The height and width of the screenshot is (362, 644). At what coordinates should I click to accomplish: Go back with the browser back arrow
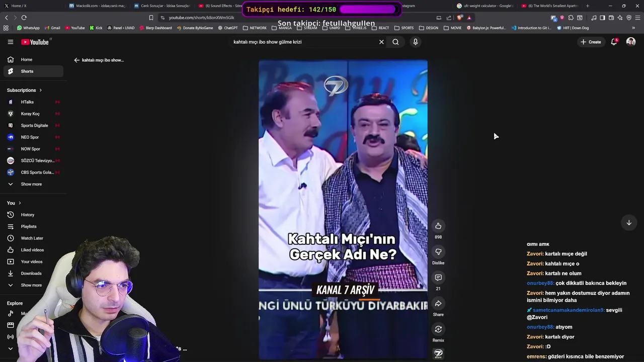(x=6, y=18)
